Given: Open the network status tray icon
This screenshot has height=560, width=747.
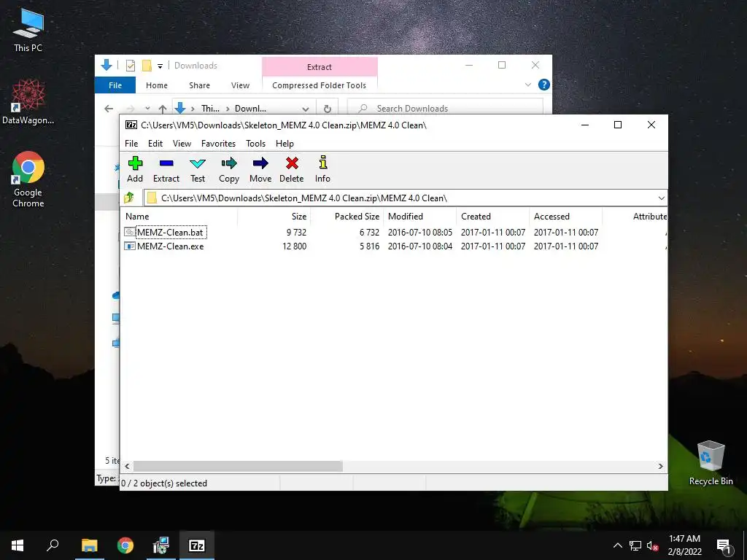Looking at the screenshot, I should point(635,545).
